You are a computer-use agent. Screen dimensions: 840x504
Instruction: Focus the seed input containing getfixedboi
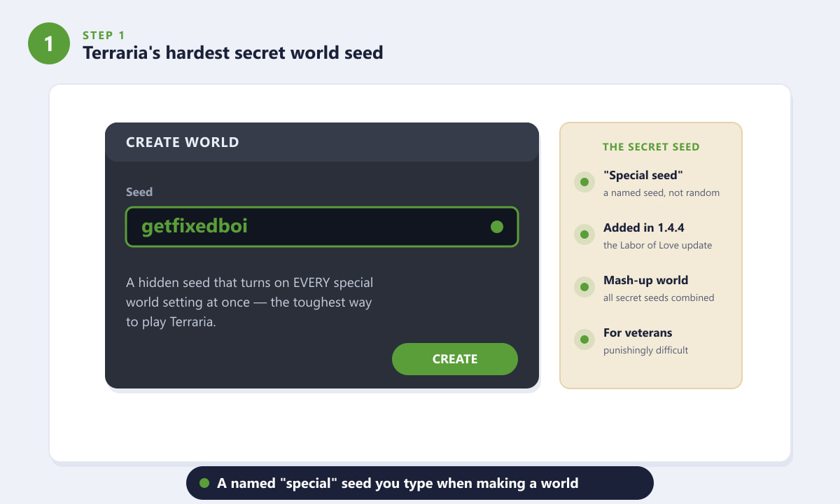(322, 227)
